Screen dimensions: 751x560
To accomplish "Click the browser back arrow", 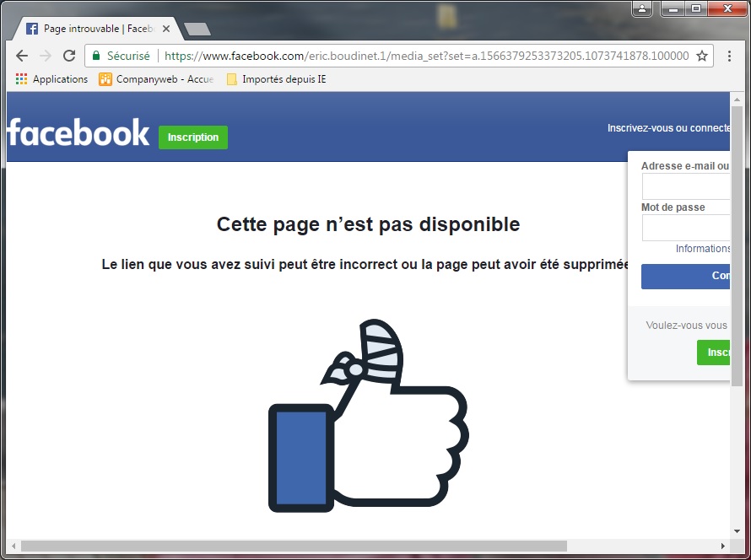I will pos(22,56).
